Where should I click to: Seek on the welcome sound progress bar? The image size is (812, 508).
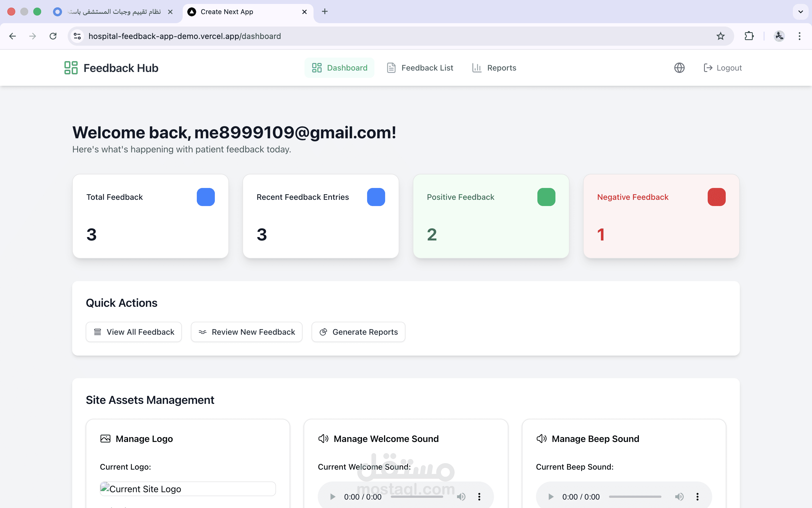pos(417,497)
